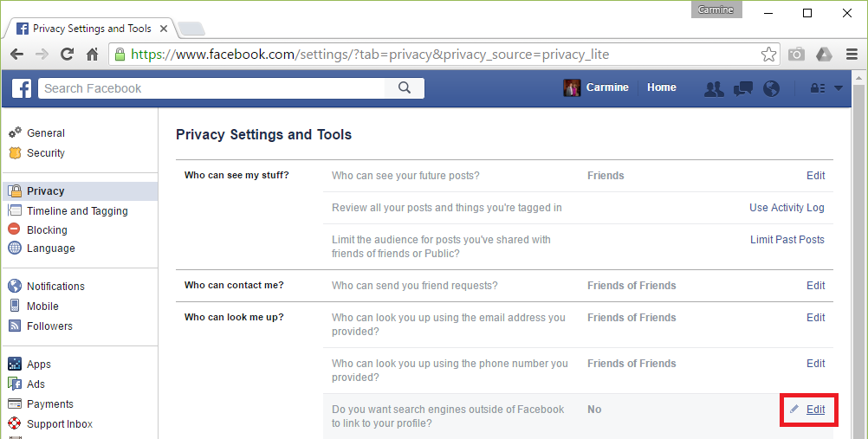This screenshot has height=439, width=868.
Task: Click the Payments card icon
Action: click(x=15, y=403)
